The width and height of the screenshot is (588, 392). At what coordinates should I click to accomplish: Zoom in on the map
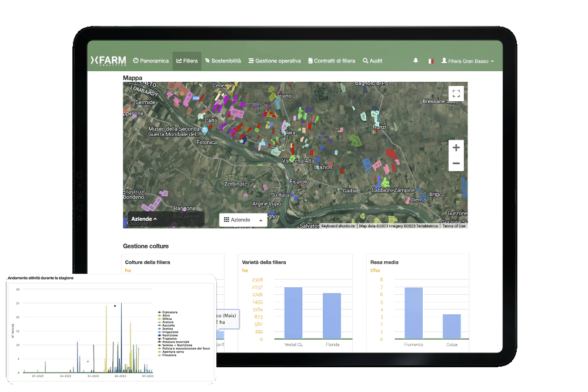point(456,148)
